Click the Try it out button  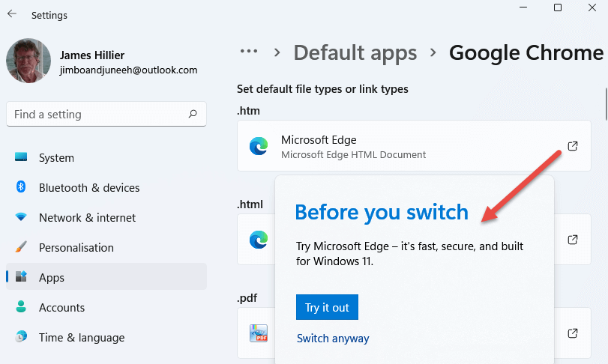[x=327, y=307]
